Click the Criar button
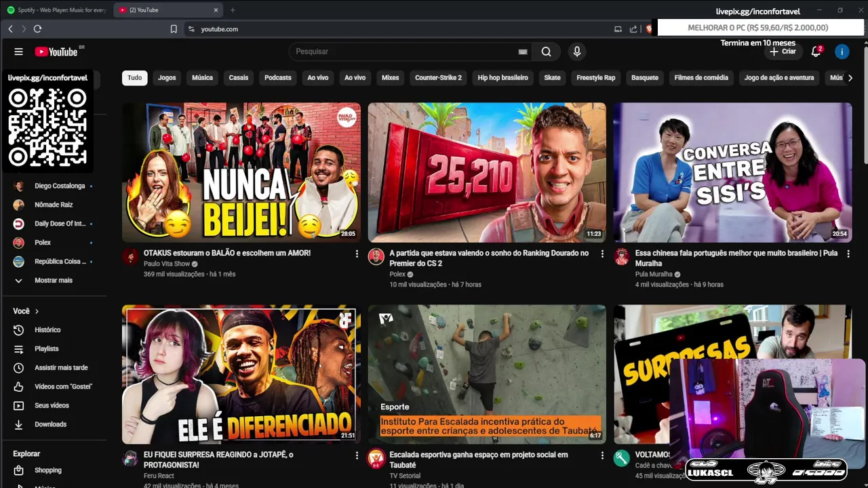 [783, 52]
